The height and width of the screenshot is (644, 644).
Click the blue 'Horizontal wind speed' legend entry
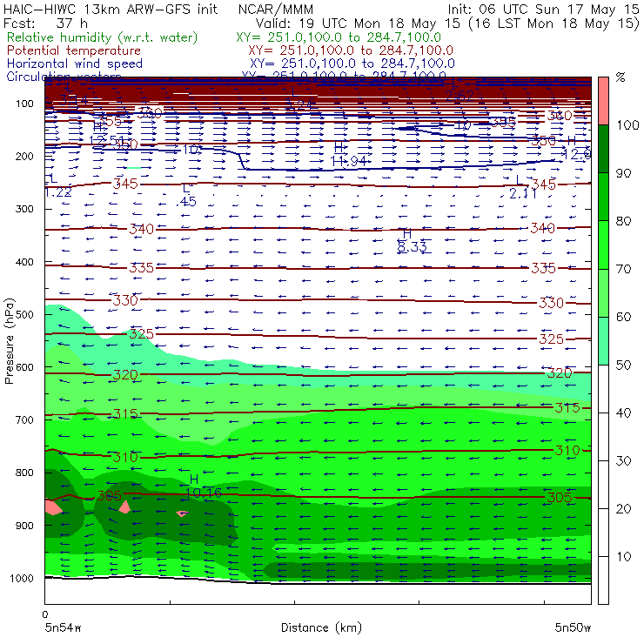pos(74,64)
